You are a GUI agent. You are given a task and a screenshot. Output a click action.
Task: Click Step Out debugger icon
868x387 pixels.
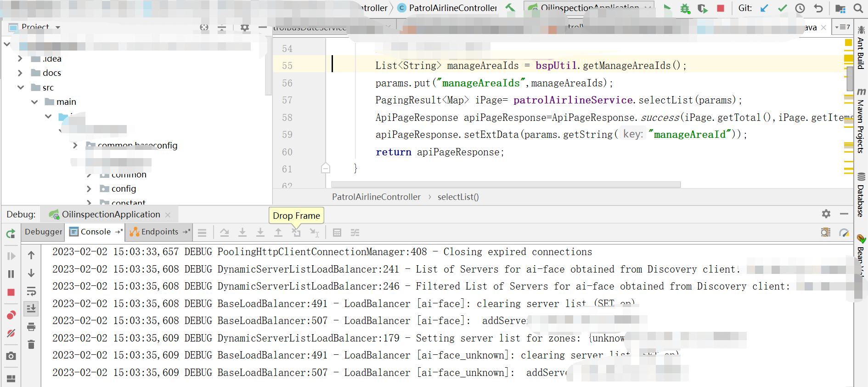pos(278,233)
